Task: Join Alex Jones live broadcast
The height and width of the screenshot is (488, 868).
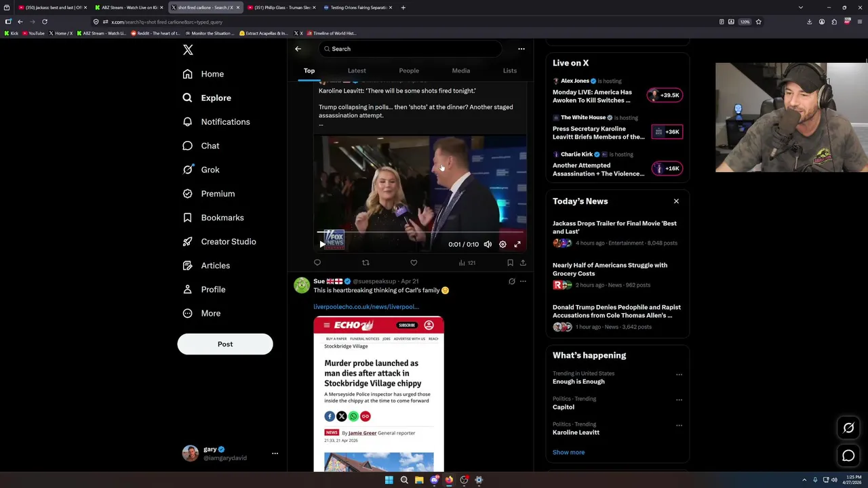Action: 665,96
